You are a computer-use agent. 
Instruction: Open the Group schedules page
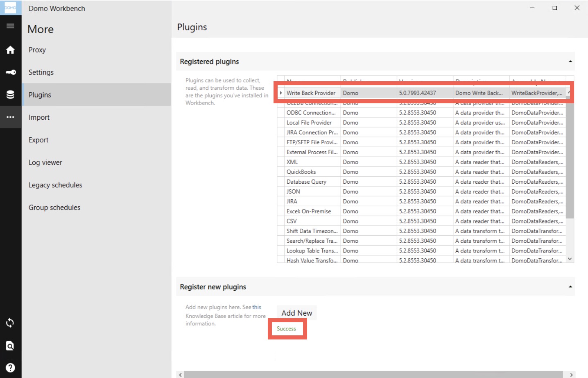pos(54,207)
